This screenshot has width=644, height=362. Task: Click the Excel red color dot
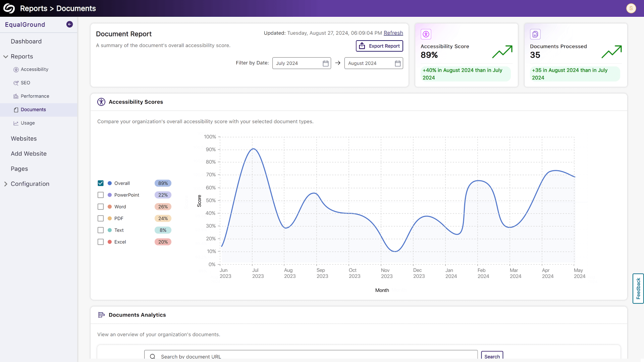pos(110,242)
